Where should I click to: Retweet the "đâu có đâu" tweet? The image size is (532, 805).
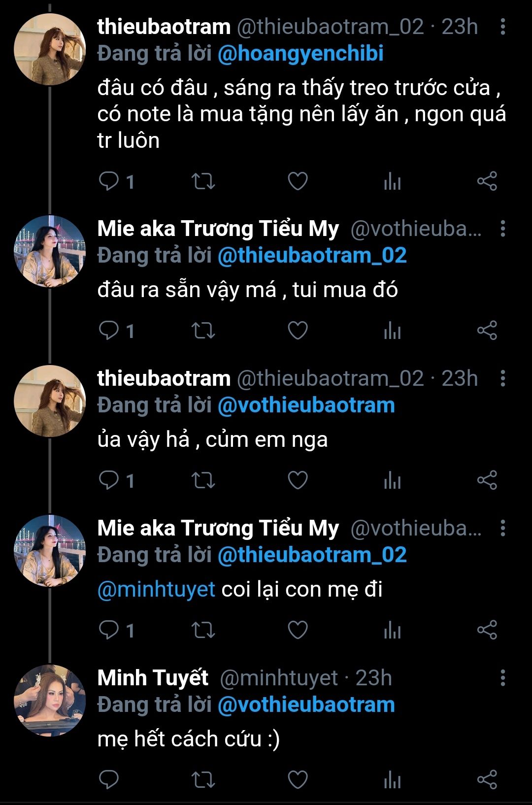(x=203, y=181)
